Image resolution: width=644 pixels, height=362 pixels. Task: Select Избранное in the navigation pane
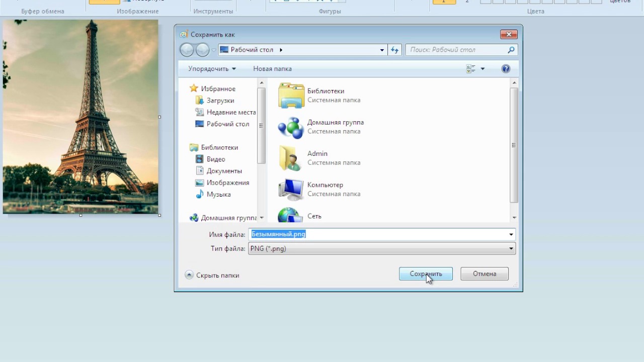(x=218, y=88)
